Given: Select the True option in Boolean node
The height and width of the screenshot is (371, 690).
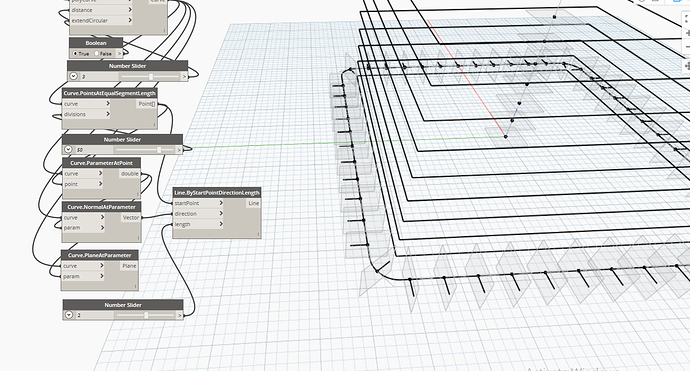Looking at the screenshot, I should (x=81, y=53).
